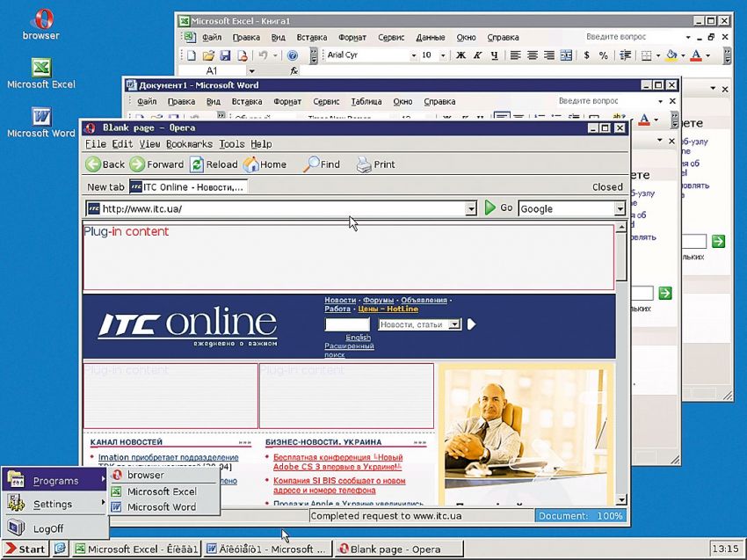Screen dimensions: 747x560
Task: Expand the Arial Cyr font dropdown
Action: [x=413, y=55]
